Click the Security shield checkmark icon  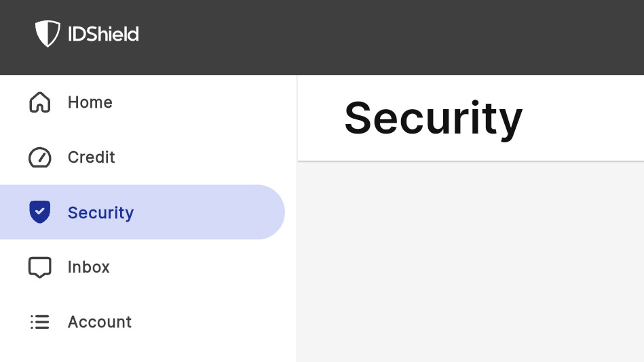click(x=40, y=212)
